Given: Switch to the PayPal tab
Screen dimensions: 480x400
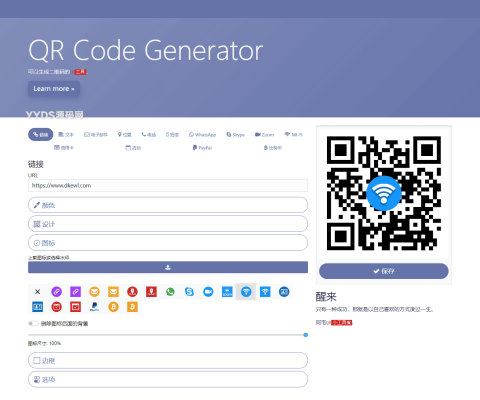Looking at the screenshot, I should [x=202, y=148].
